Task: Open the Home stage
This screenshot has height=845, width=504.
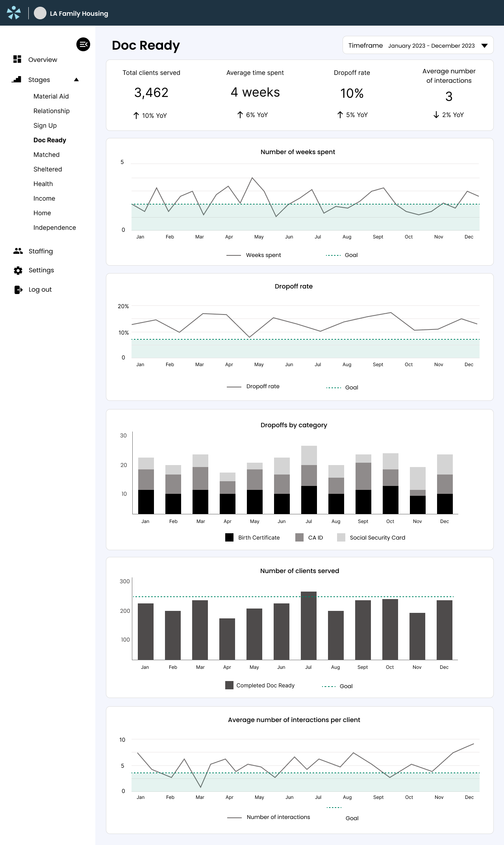Action: [x=42, y=213]
